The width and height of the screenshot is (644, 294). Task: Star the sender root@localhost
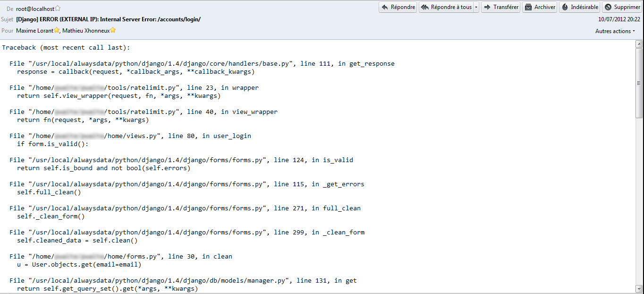click(x=58, y=8)
